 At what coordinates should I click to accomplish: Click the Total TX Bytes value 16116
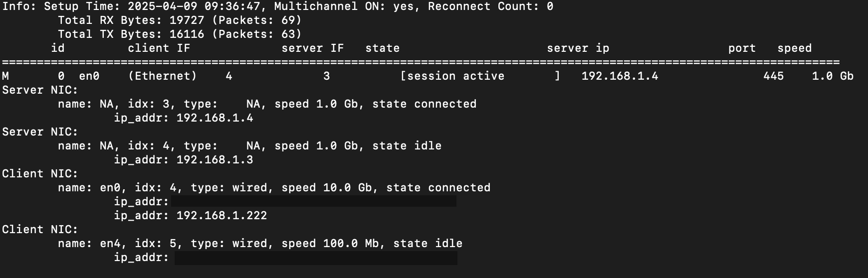coord(187,34)
